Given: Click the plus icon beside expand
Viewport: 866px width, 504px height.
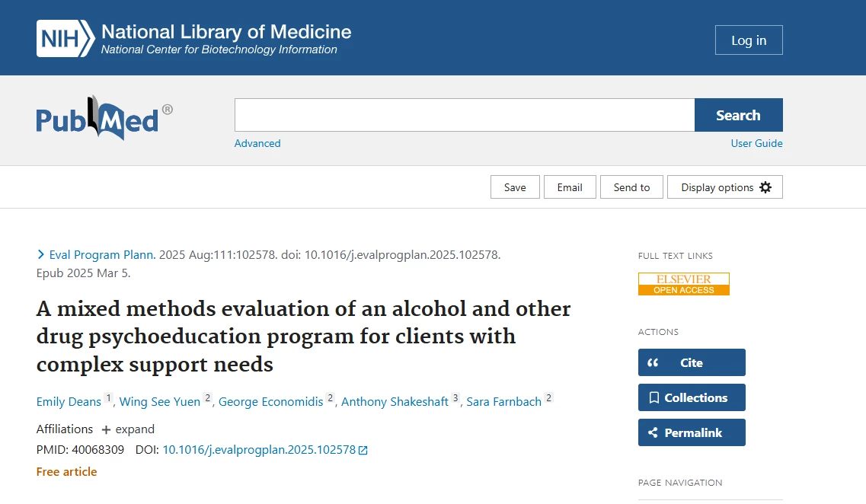Looking at the screenshot, I should 106,429.
